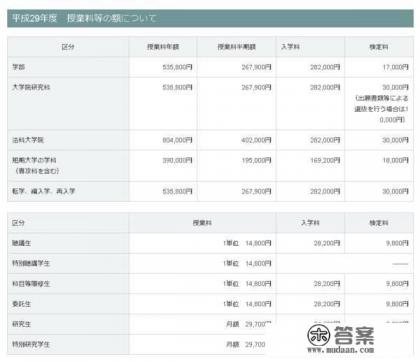This screenshot has width=420, height=362.
Task: Click the 検定料 header in the first table
Action: pos(379,47)
